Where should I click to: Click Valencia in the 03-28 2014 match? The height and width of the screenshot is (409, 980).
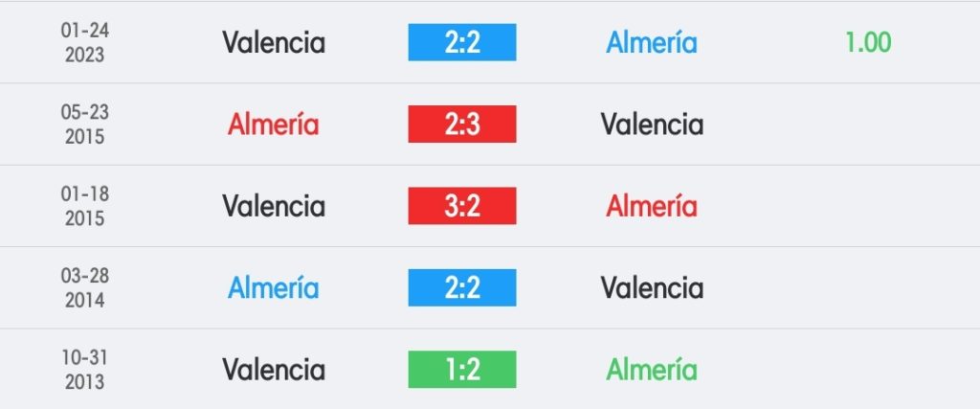[652, 287]
